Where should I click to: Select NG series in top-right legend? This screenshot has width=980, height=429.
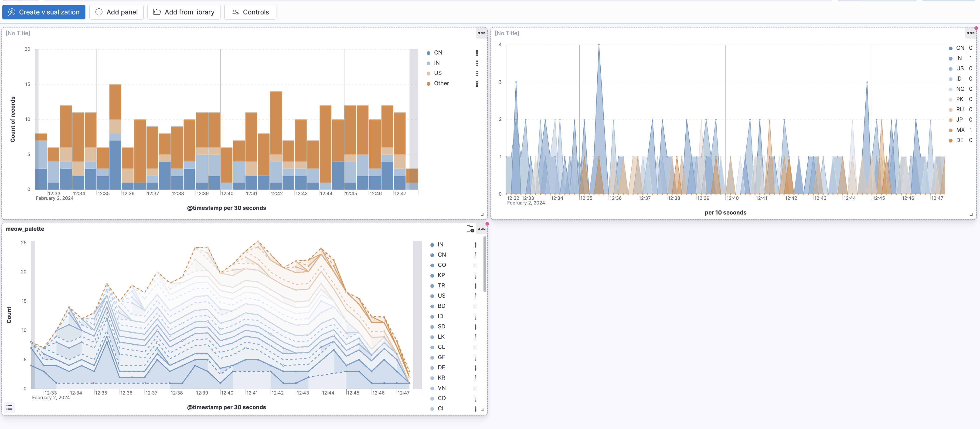[x=960, y=89]
